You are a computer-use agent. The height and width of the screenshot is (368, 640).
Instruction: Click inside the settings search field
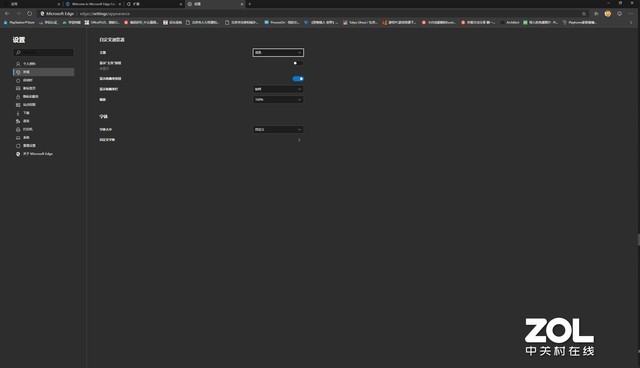coord(43,53)
